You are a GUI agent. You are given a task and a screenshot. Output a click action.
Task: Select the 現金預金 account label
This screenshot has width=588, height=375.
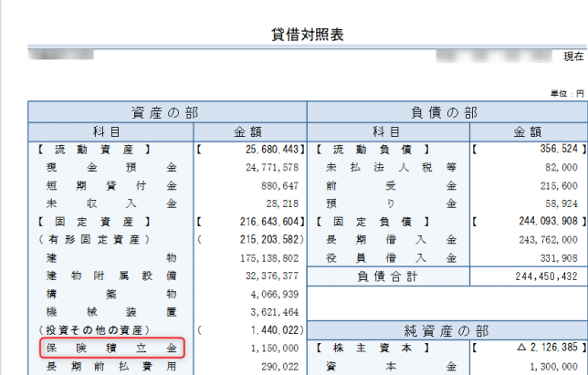(x=111, y=168)
